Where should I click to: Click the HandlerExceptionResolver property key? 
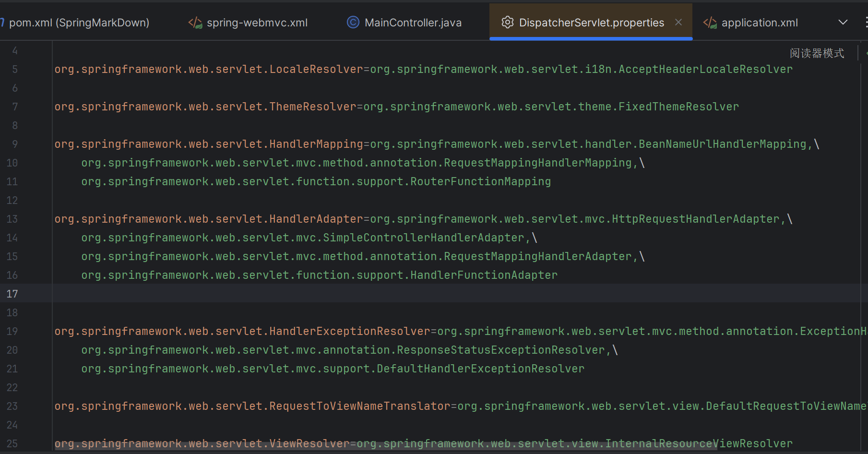242,331
